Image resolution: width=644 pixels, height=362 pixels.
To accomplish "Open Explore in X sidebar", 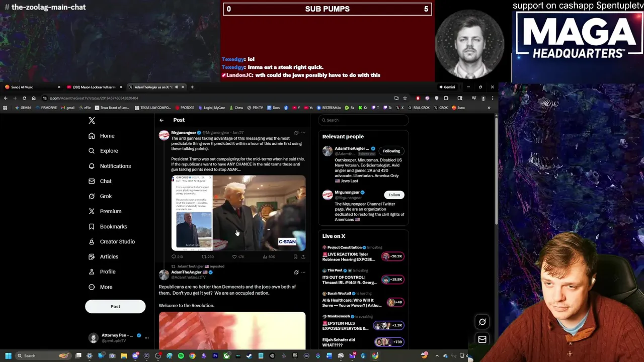I will tap(103, 151).
